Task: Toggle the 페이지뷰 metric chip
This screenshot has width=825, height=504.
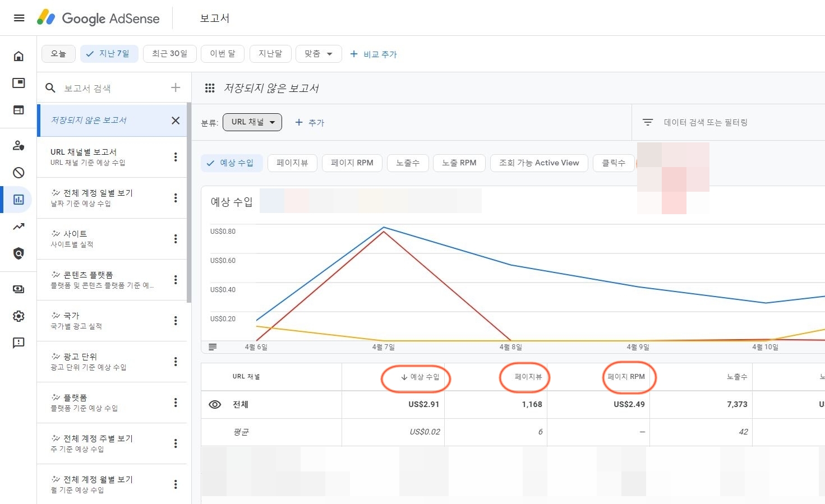Action: [292, 163]
